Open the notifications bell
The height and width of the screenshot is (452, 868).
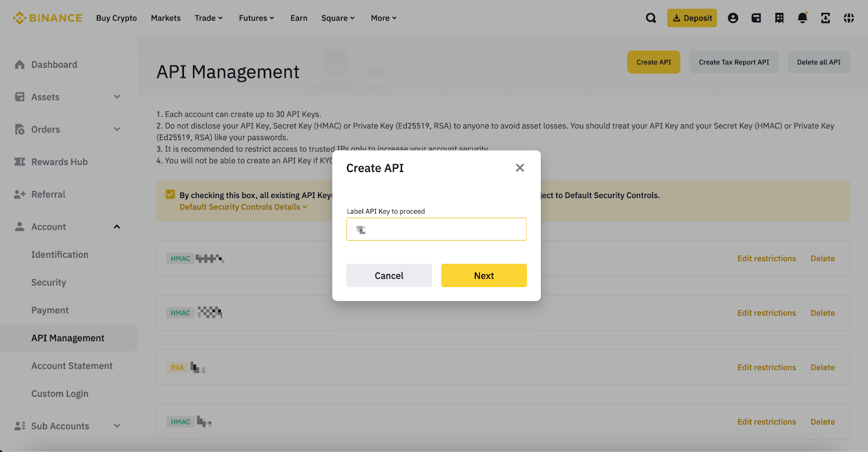coord(802,18)
